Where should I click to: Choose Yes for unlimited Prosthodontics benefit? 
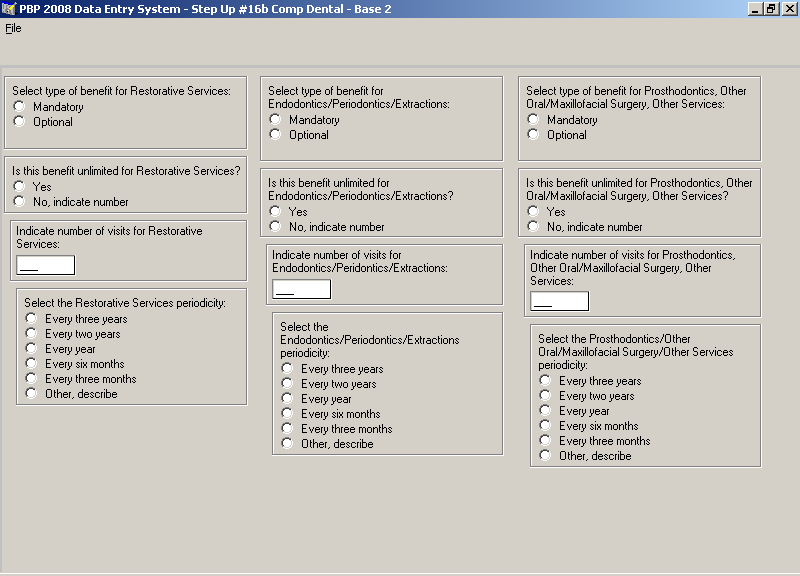pyautogui.click(x=534, y=211)
